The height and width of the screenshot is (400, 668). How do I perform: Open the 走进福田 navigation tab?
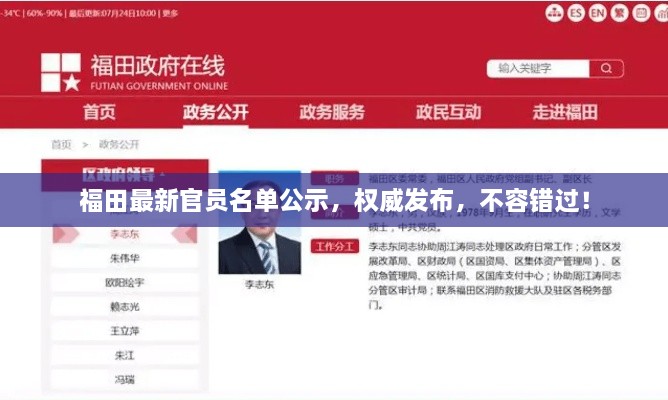pos(565,112)
